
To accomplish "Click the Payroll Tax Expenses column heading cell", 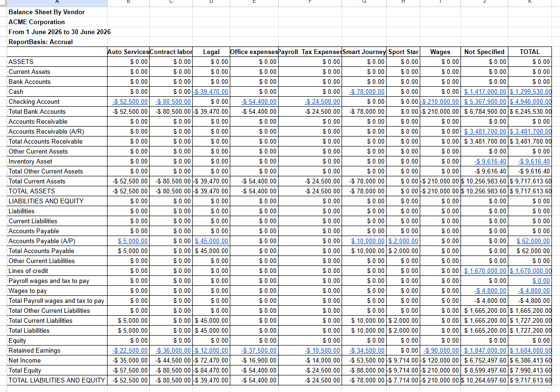I will 310,52.
